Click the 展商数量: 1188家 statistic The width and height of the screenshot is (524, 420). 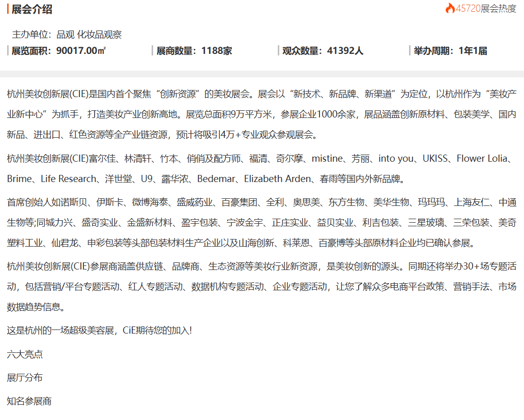pos(194,51)
